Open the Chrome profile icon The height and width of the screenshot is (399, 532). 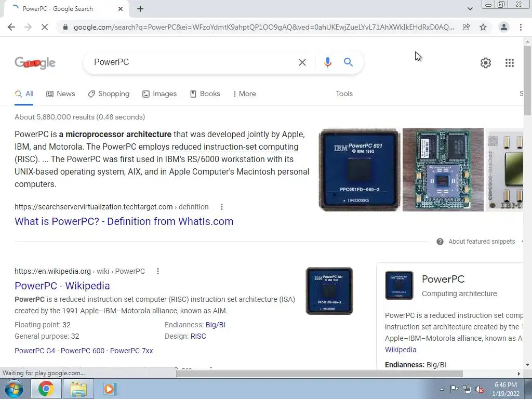pos(504,27)
